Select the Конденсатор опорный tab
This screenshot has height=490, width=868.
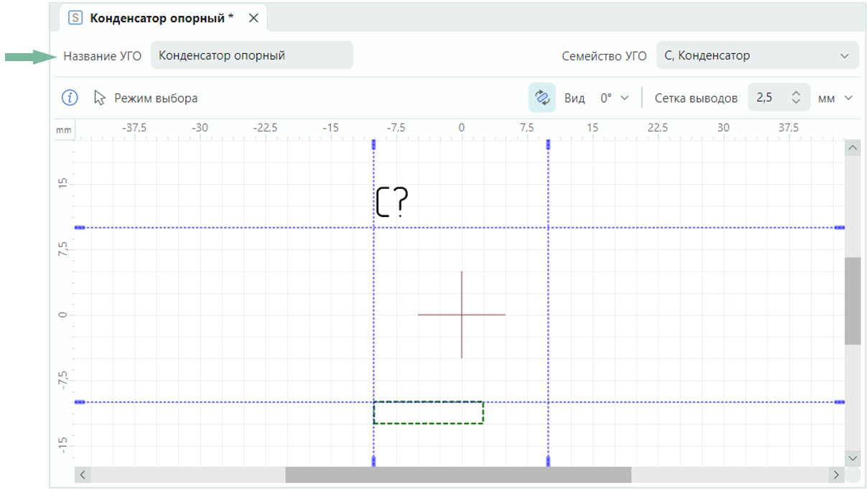[x=162, y=18]
